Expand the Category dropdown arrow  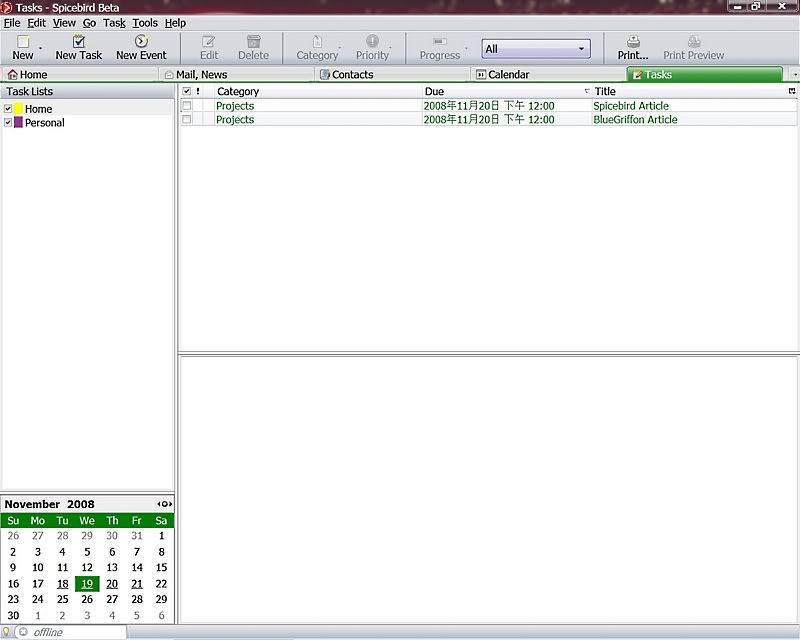click(x=340, y=48)
